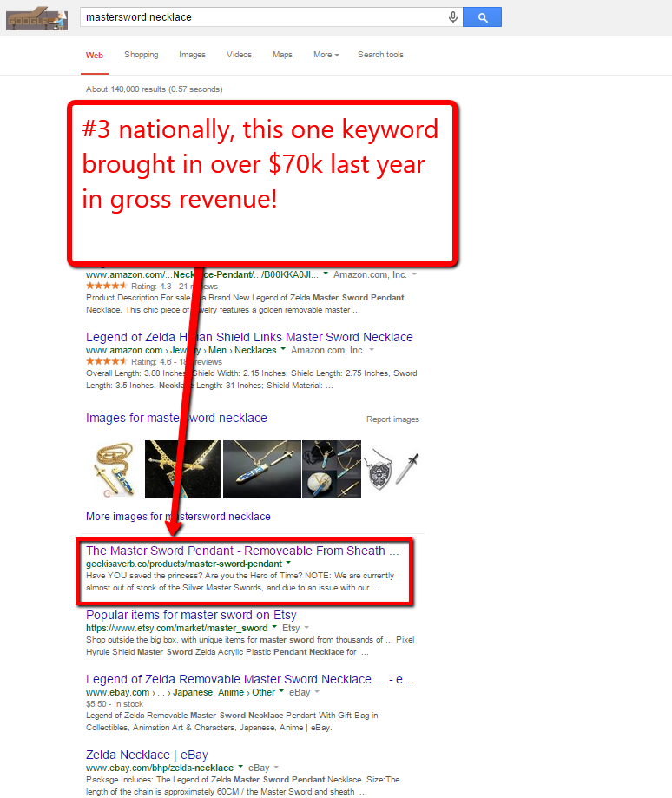Click the Google doodle logo
Screen dimensions: 672x798
coord(36,19)
